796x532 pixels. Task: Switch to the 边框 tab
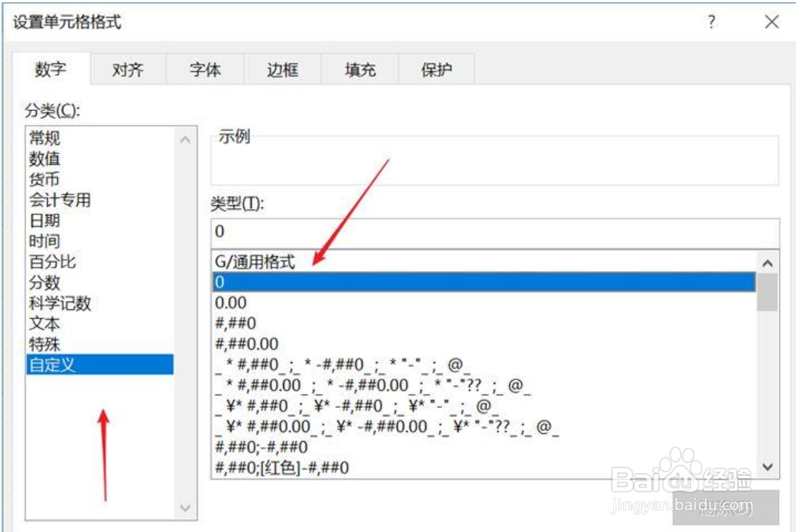tap(281, 69)
